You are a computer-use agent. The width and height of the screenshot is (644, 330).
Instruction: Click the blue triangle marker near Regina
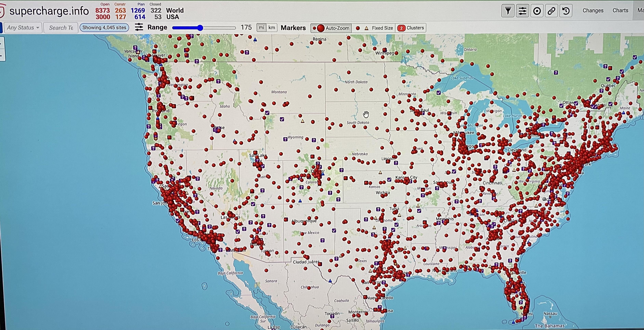pyautogui.click(x=255, y=39)
